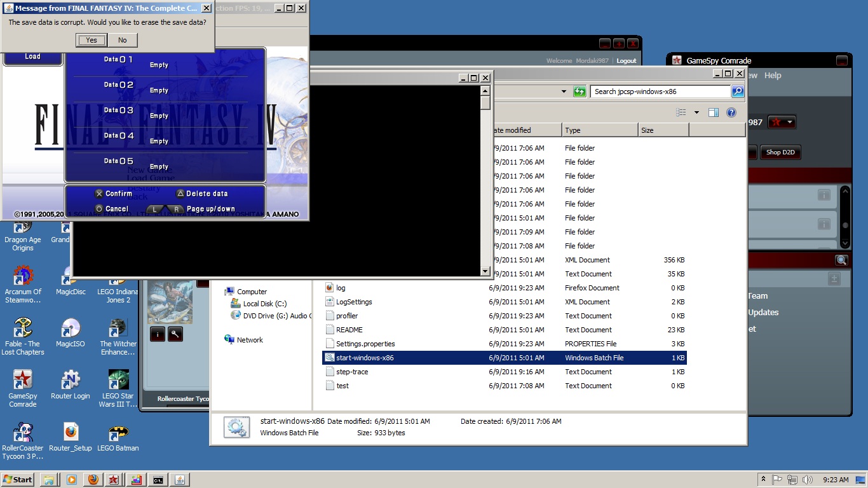Viewport: 868px width, 488px height.
Task: Sort files by the Type column header
Action: (x=599, y=130)
